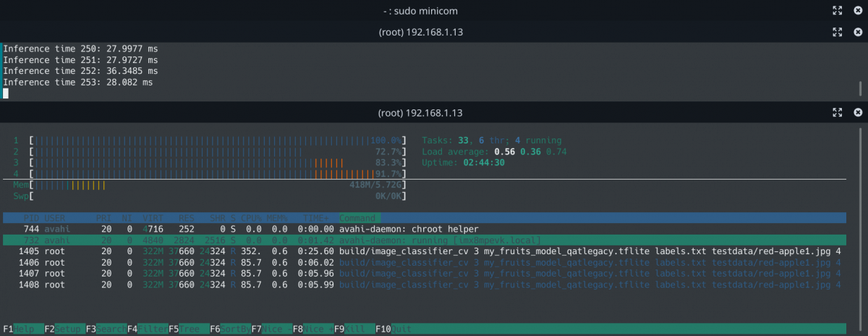Maximize the sudo minicom pane

837,10
